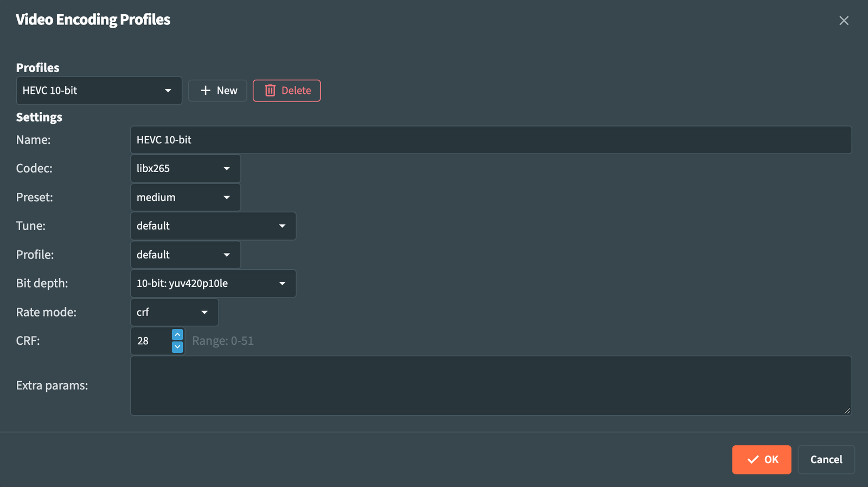
Task: Choose a Bit depth from the dropdown
Action: click(213, 283)
